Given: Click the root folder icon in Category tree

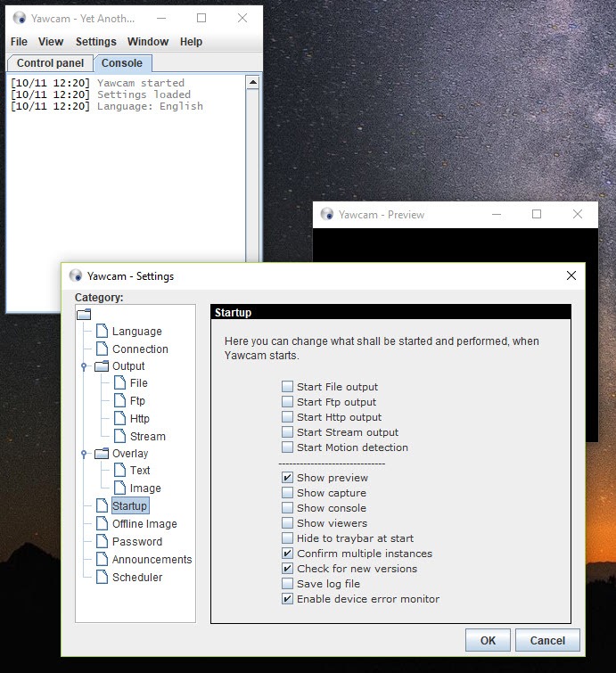Looking at the screenshot, I should coord(84,315).
